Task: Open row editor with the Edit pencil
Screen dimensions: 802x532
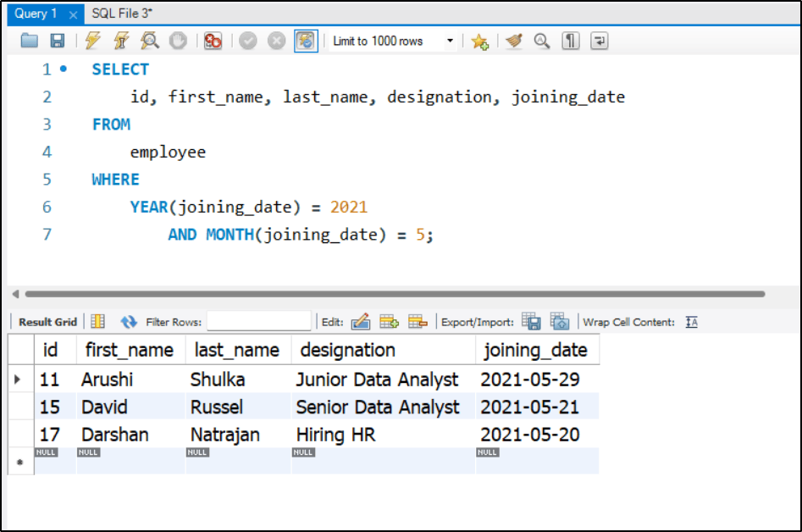Action: (x=361, y=322)
